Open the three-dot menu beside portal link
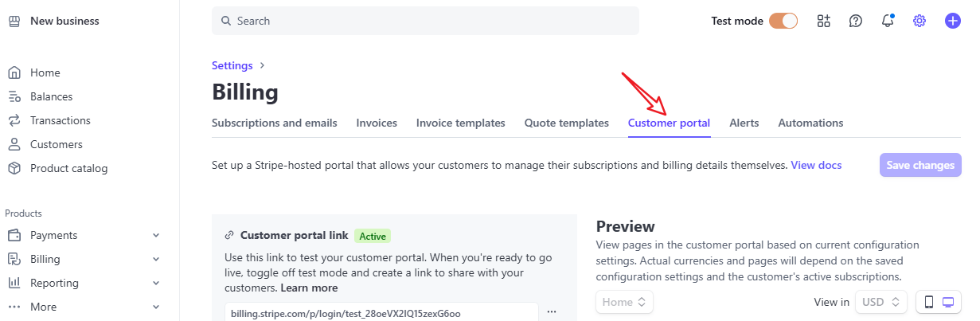 tap(552, 312)
